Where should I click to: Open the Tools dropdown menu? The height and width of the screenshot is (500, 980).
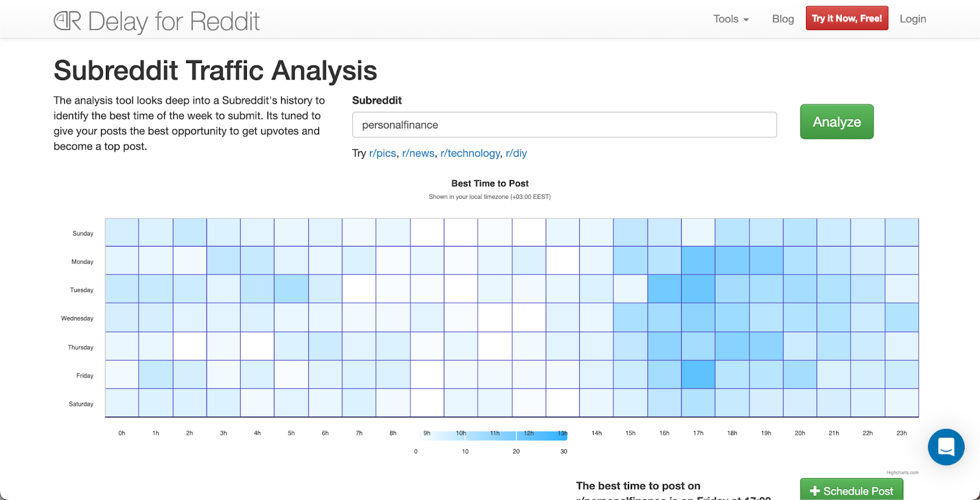pos(731,19)
